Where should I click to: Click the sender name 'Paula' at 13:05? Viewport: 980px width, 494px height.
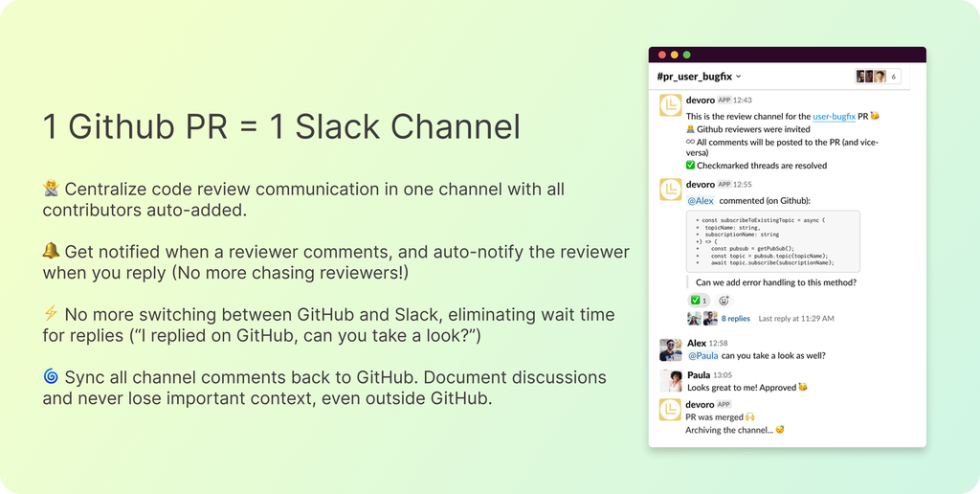[698, 375]
